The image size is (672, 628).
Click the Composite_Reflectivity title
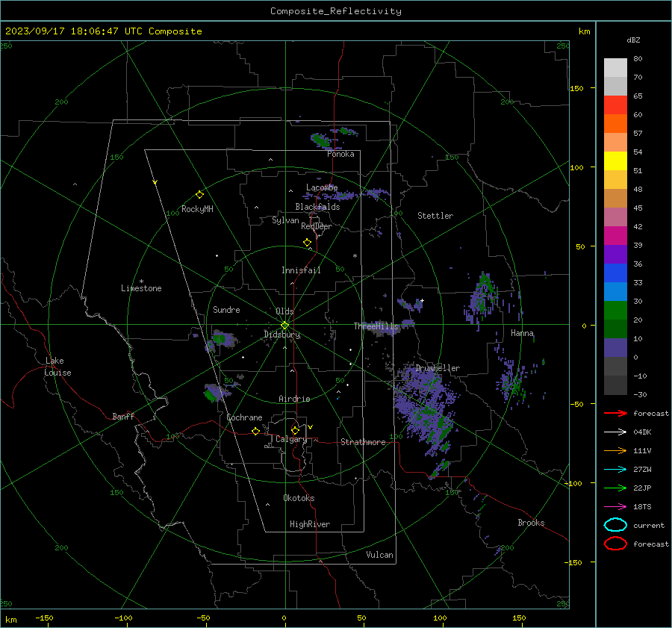pos(335,11)
